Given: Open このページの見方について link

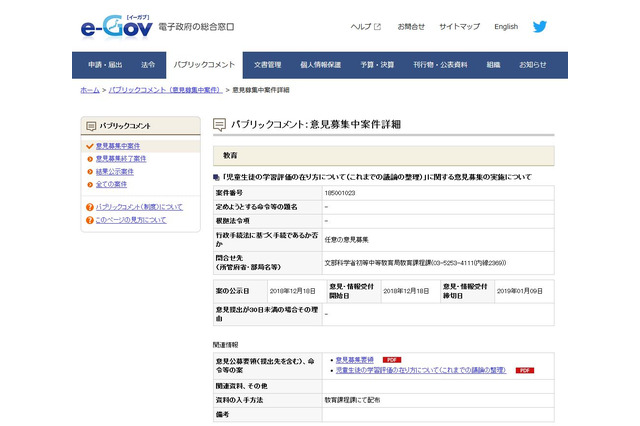Looking at the screenshot, I should pos(131,220).
